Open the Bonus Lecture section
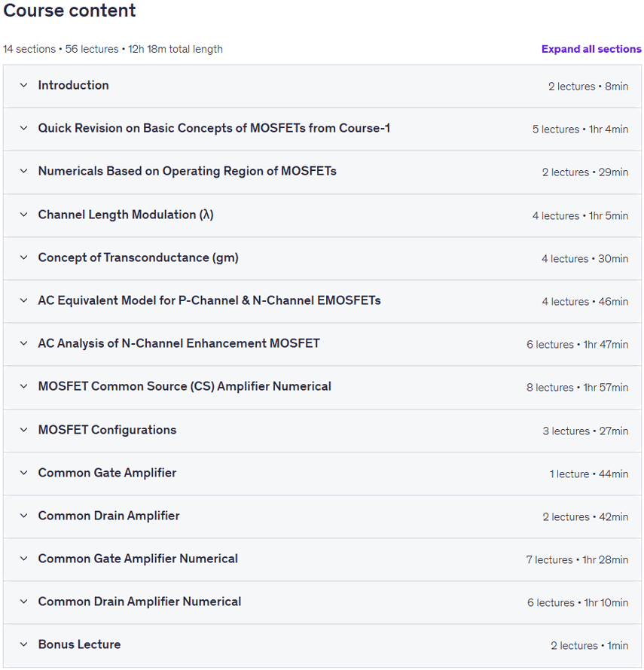 (x=322, y=645)
